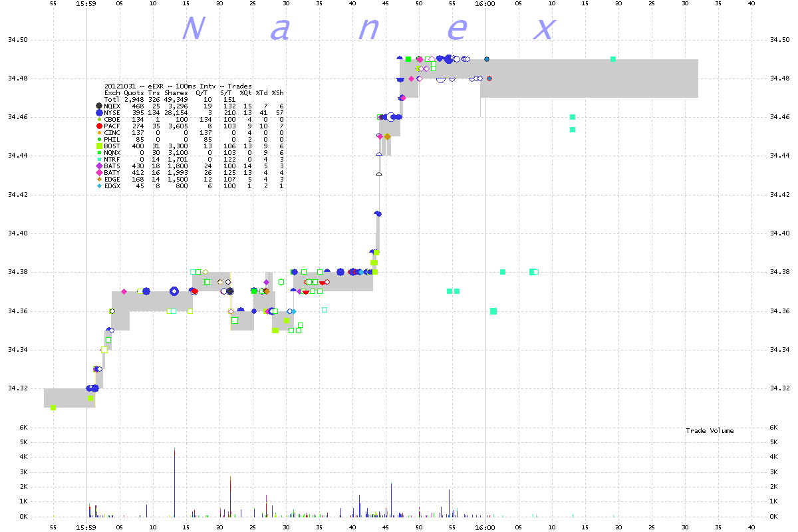798x532 pixels.
Task: Select the large lime square beside BOST
Action: 99,146
